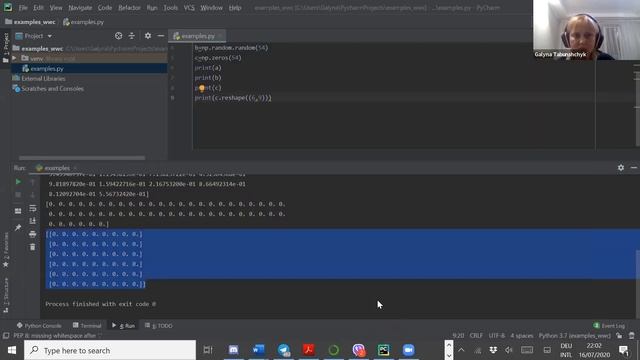Click the Favorites vertical sidebar tab
Screen dimensions: 640x360
pyautogui.click(x=6, y=250)
